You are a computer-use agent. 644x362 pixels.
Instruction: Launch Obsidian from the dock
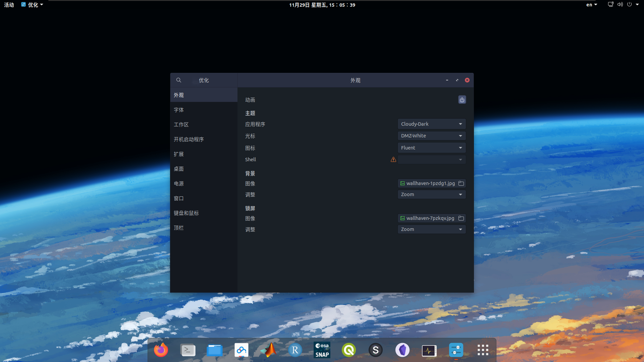pos(402,350)
